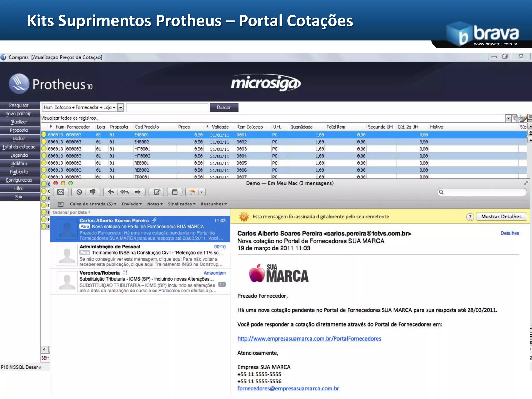Expand Ordenar por Data sort menu
The width and height of the screenshot is (532, 399).
(x=71, y=212)
